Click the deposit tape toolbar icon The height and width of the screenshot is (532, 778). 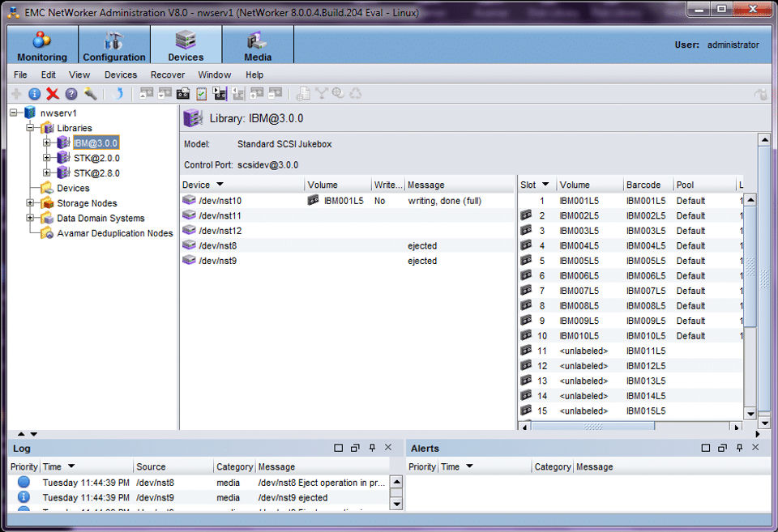pyautogui.click(x=220, y=93)
